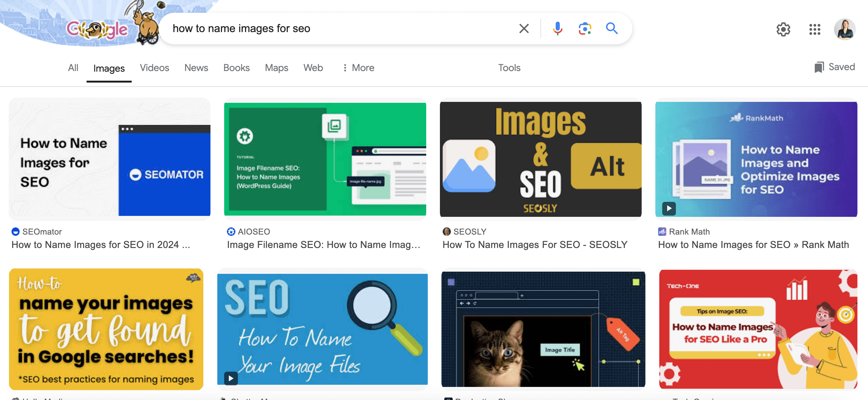Click the Videos tab

click(154, 68)
